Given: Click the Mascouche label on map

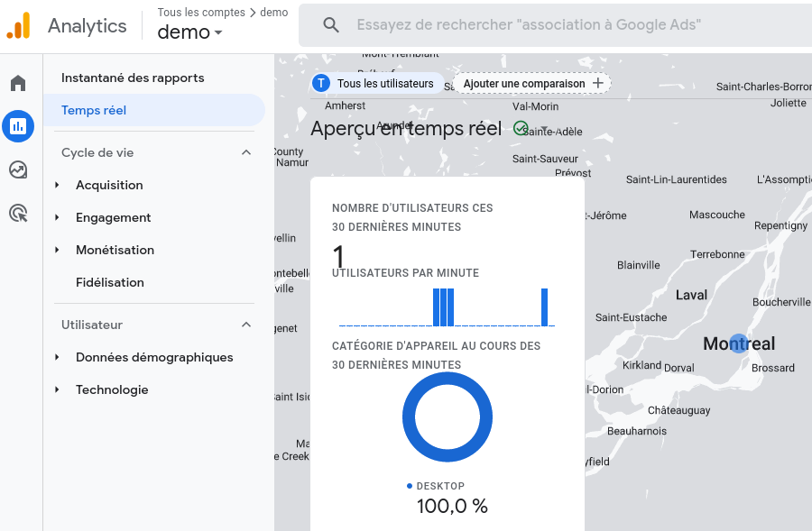Looking at the screenshot, I should (716, 215).
